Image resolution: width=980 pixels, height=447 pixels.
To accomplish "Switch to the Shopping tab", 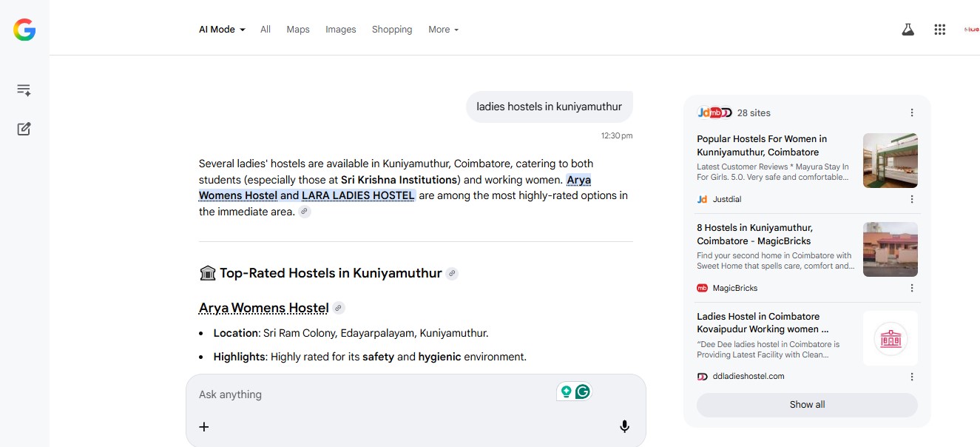I will (x=392, y=30).
